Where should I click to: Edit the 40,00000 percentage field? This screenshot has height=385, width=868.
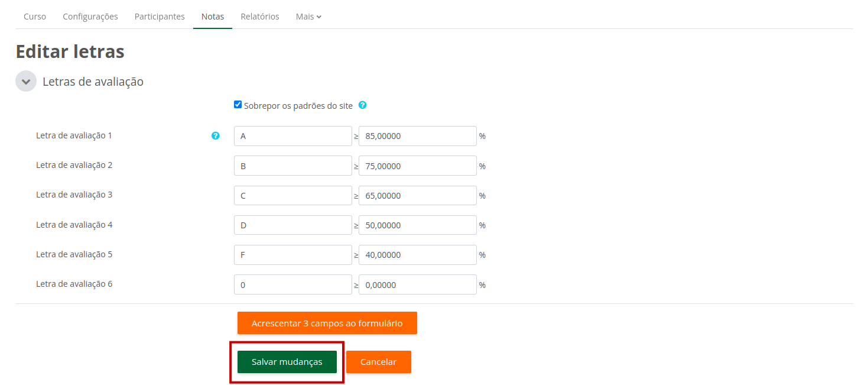point(417,255)
